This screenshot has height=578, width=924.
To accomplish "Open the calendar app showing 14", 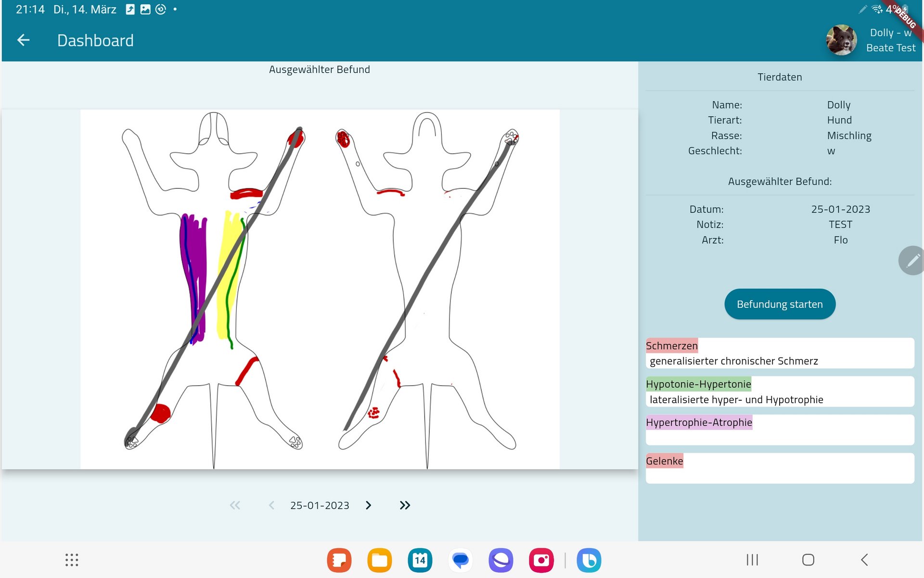I will [420, 560].
